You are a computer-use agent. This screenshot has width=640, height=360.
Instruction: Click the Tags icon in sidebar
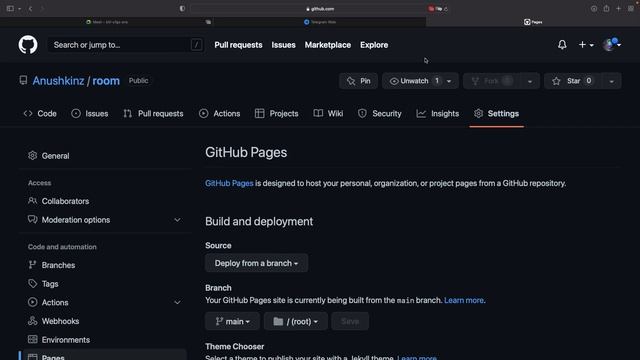pyautogui.click(x=33, y=283)
